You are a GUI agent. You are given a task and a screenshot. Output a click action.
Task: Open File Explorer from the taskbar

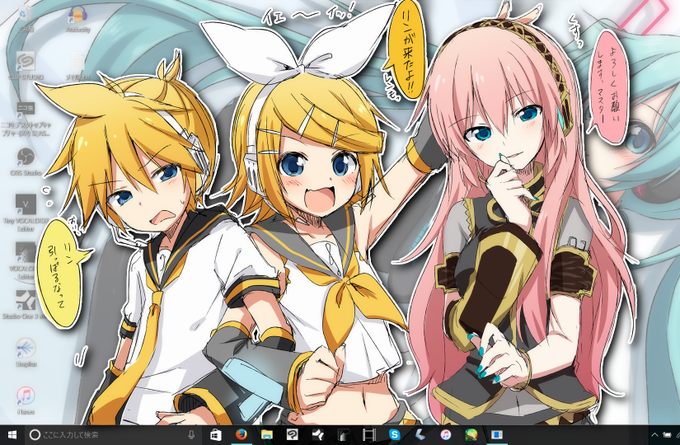tap(267, 435)
